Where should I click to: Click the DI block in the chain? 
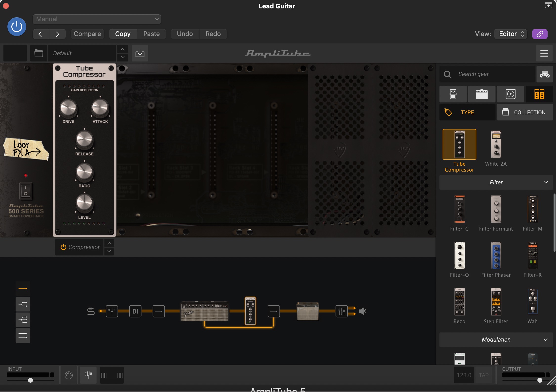pos(135,311)
